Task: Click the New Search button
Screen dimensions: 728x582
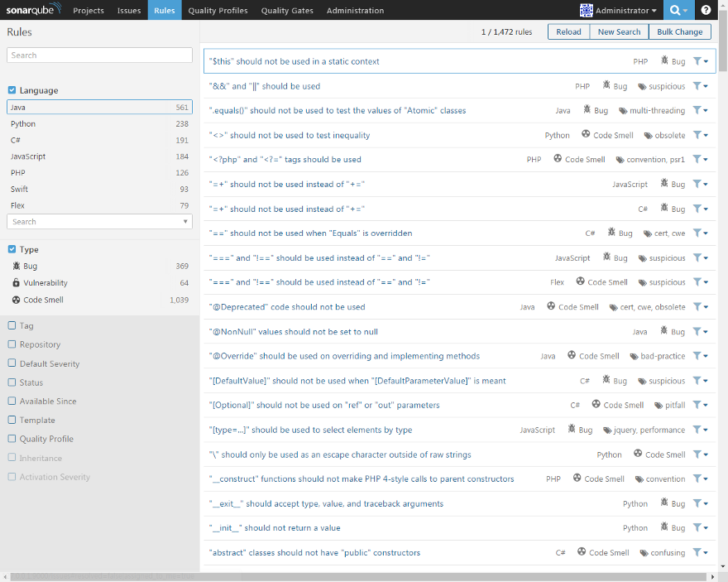Action: coord(619,31)
